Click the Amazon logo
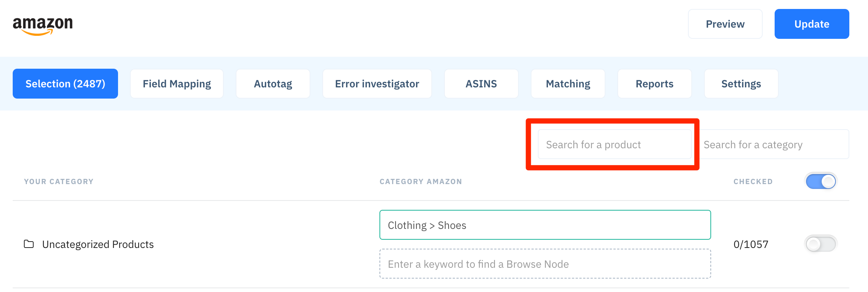Viewport: 868px width, 292px height. [x=43, y=26]
